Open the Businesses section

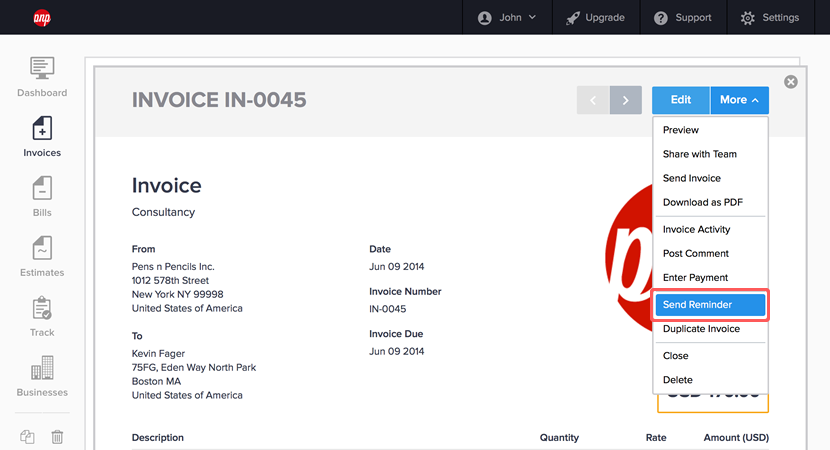pos(42,376)
